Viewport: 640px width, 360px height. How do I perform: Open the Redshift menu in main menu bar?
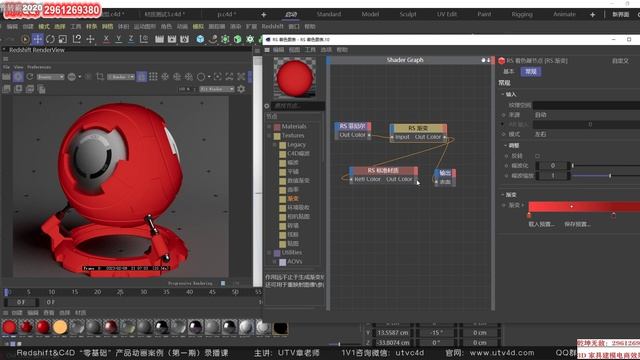(272, 26)
